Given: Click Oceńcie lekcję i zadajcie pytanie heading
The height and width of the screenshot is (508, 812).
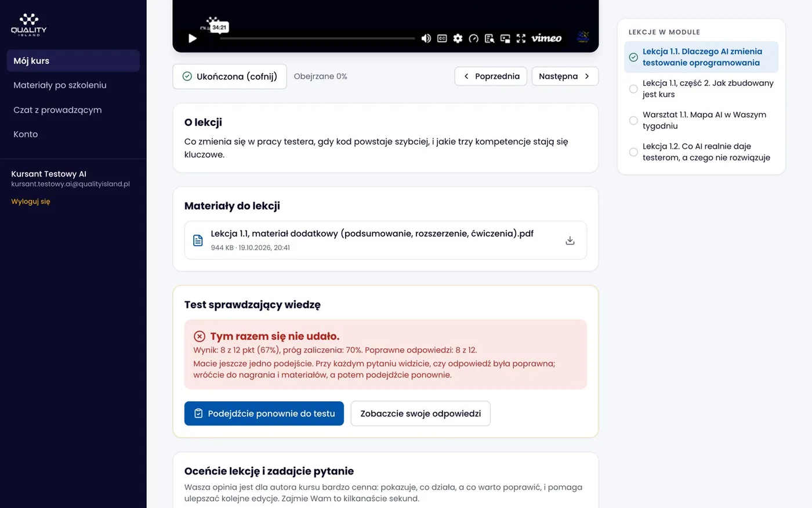Looking at the screenshot, I should point(269,471).
